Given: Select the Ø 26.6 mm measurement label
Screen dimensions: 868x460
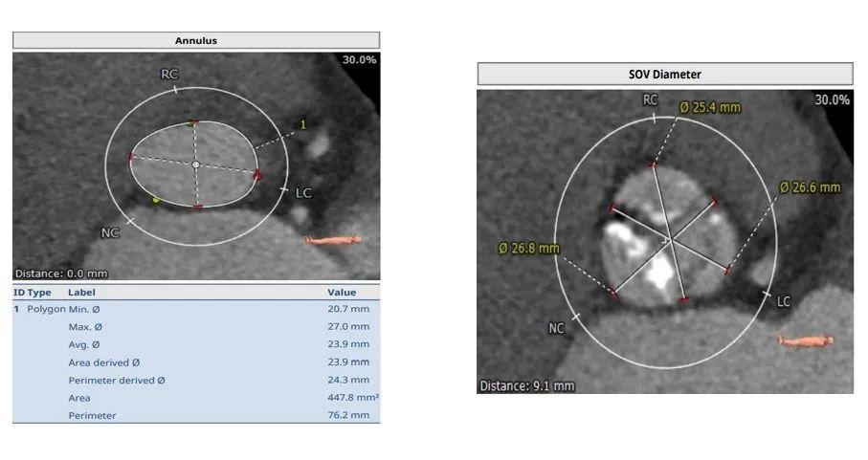Looking at the screenshot, I should coord(810,187).
